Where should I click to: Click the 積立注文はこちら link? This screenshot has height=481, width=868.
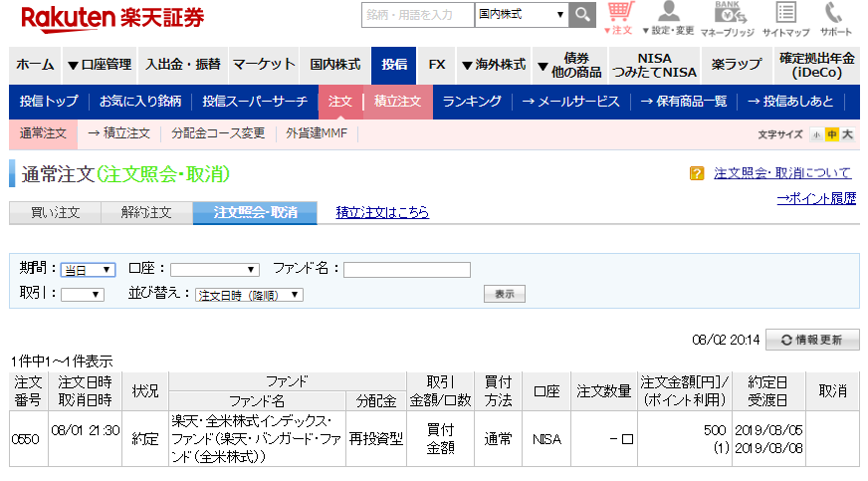tap(382, 212)
